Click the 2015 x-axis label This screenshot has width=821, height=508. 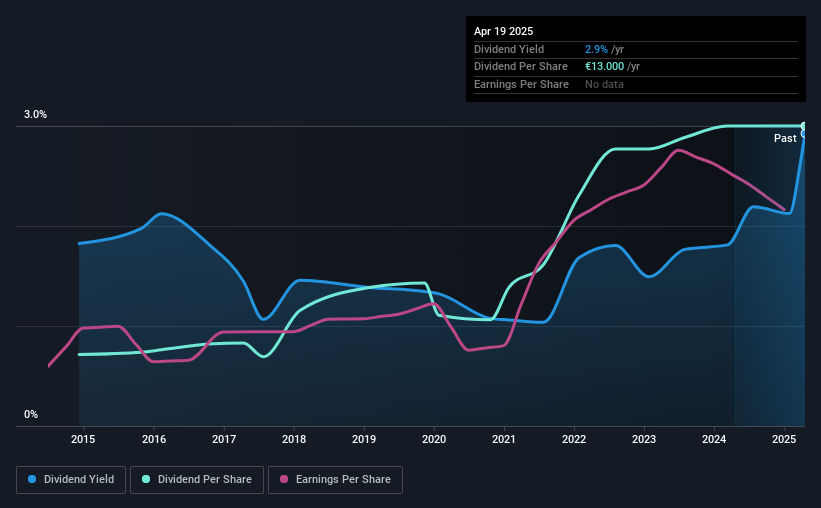coord(83,439)
